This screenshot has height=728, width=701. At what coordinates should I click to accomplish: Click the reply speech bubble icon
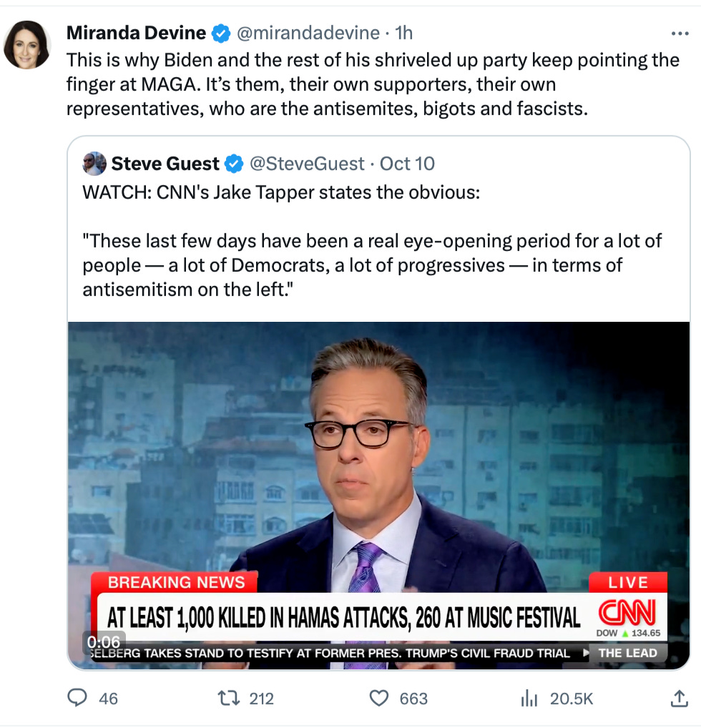[77, 698]
